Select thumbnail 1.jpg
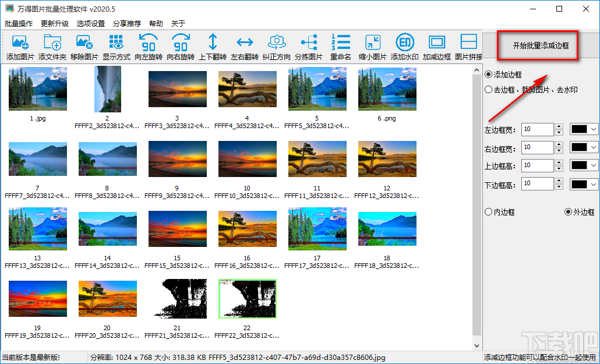Screen dimensions: 600x364 point(37,89)
